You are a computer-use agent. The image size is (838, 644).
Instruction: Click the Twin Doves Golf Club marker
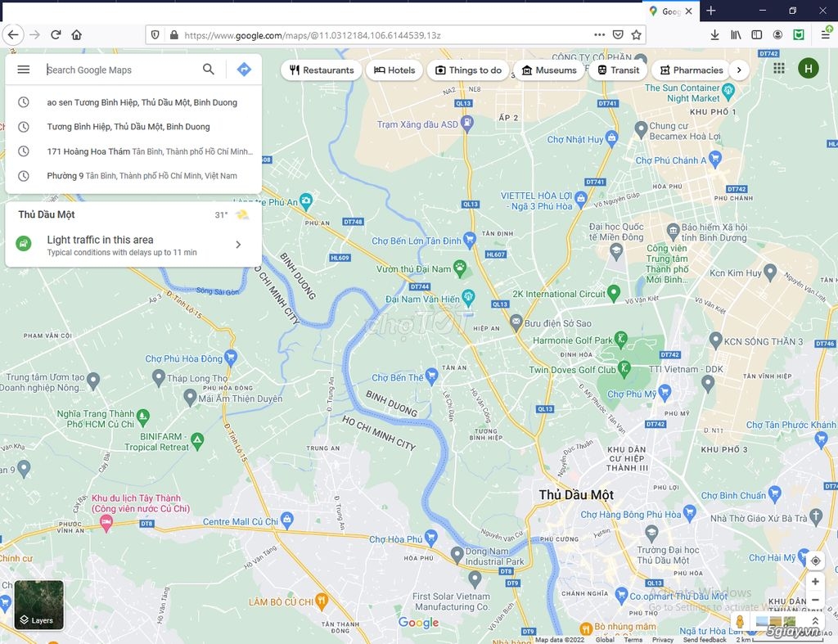click(x=624, y=367)
